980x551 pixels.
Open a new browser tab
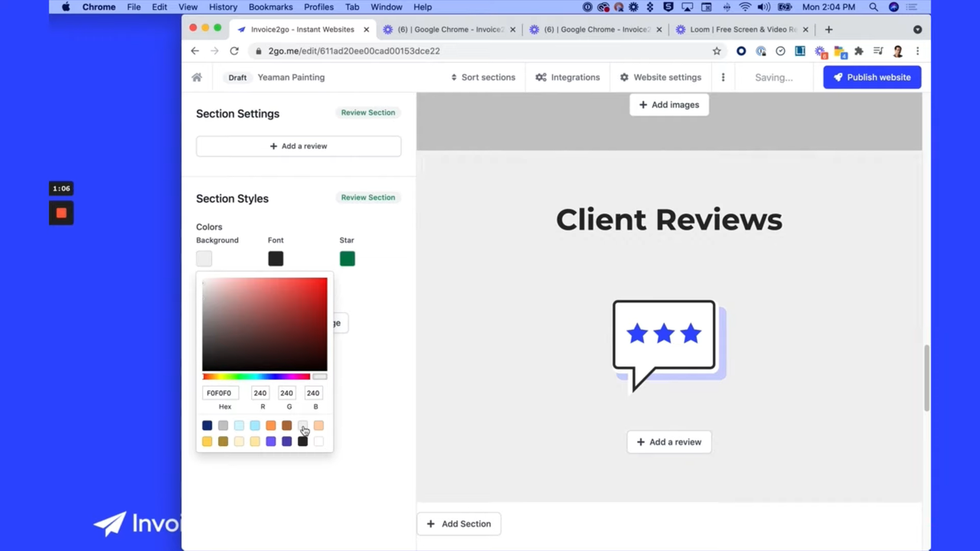tap(828, 30)
